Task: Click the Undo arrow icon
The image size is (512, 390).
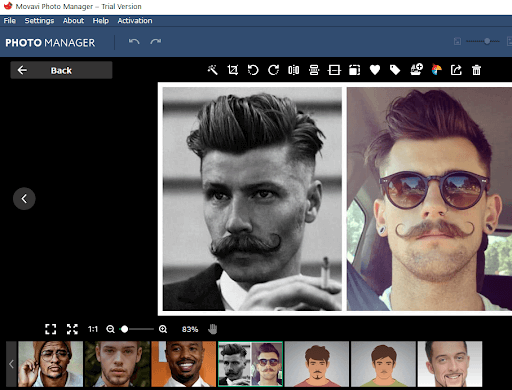Action: [x=134, y=42]
